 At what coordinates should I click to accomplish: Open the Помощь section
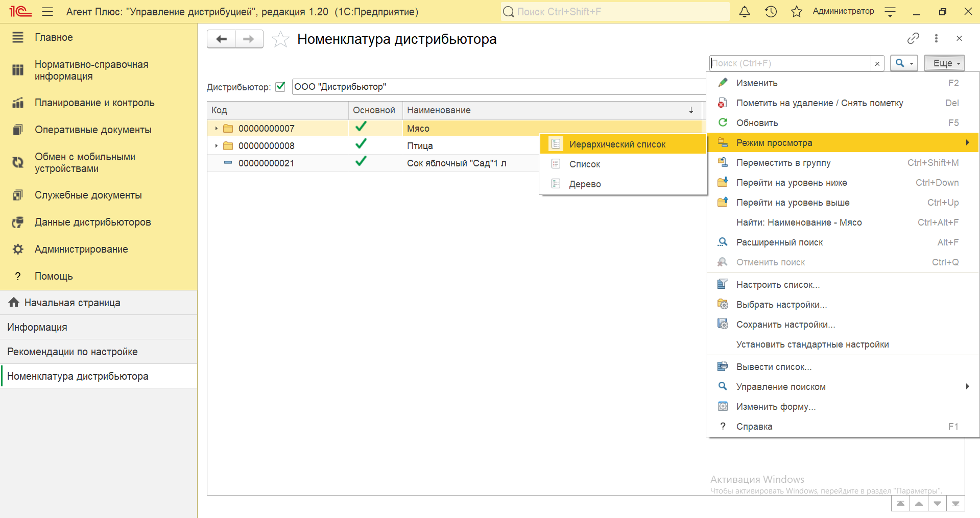coord(99,276)
